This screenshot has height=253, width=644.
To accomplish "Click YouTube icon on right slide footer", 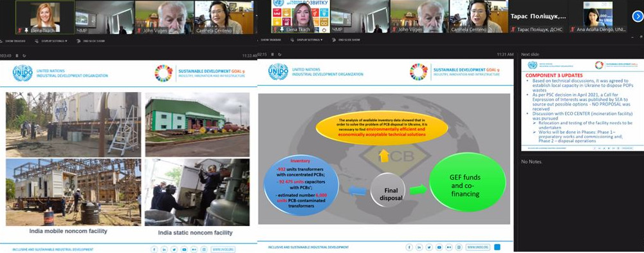I will (439, 247).
